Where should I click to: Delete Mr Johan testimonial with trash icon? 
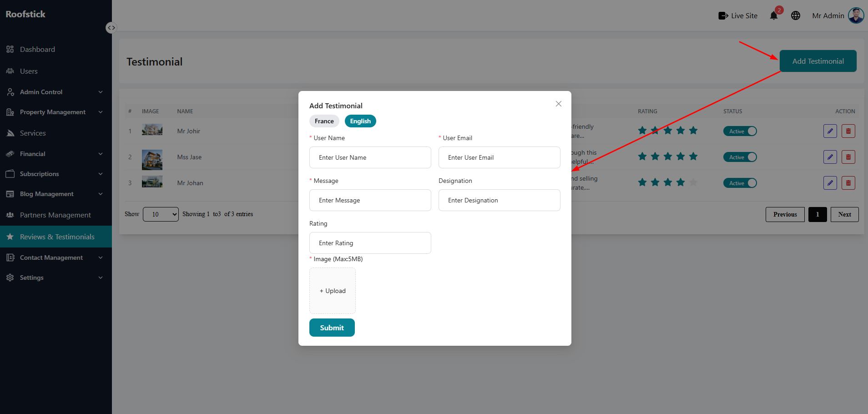point(848,183)
